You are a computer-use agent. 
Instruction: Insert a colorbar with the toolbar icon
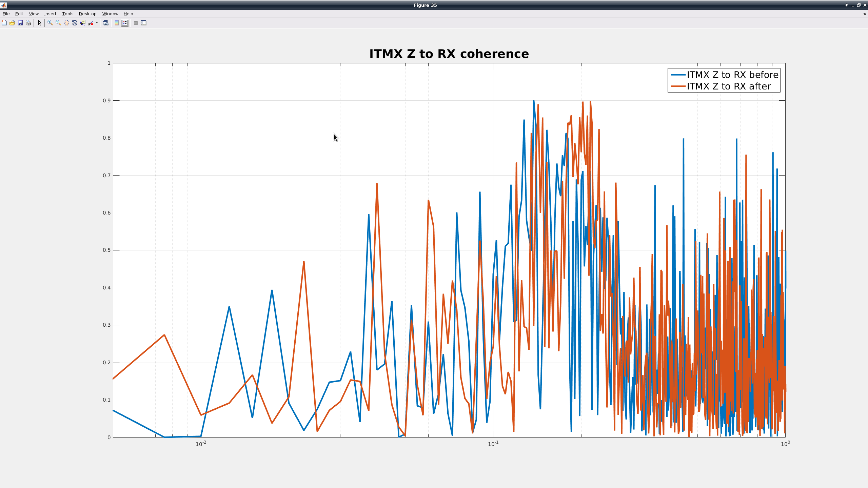117,23
